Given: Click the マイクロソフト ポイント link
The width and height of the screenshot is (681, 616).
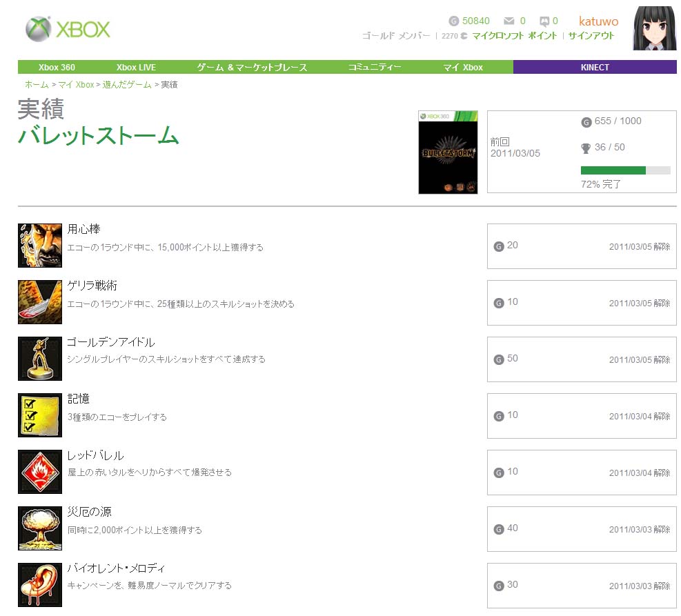Looking at the screenshot, I should coord(514,36).
